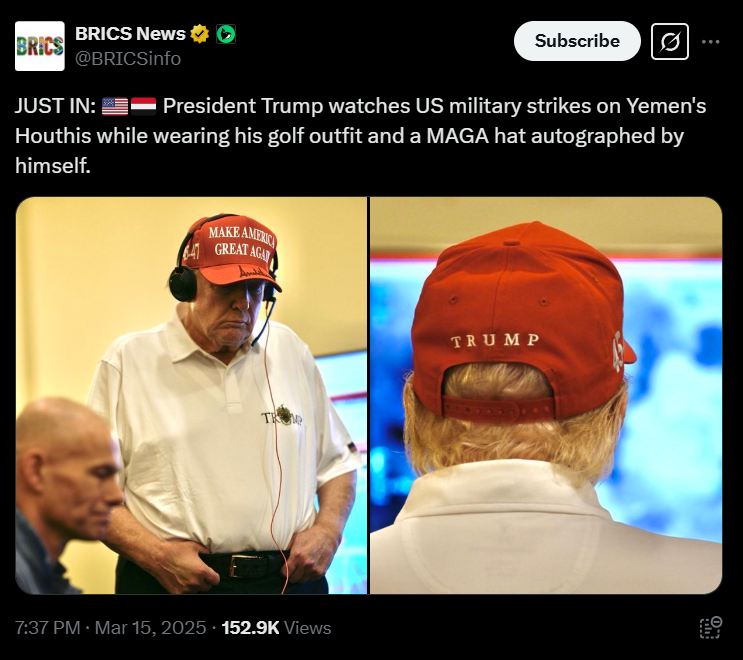Screen dimensions: 743x660
Task: Click the United States flag emoji
Action: click(115, 106)
